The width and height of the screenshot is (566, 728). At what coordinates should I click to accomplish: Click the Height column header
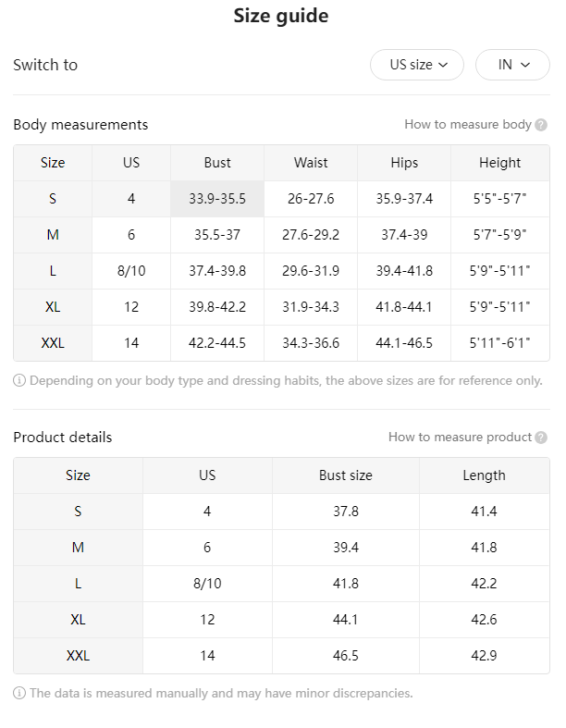pyautogui.click(x=500, y=163)
